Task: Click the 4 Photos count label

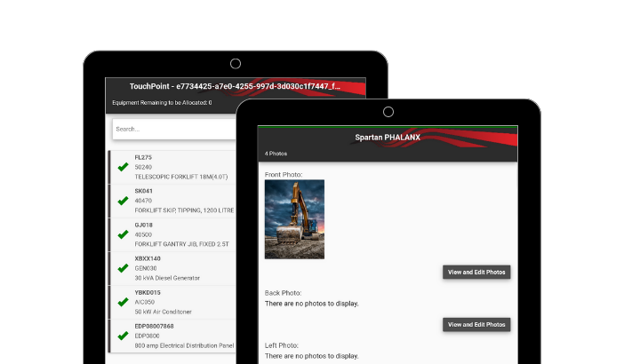Action: point(276,154)
